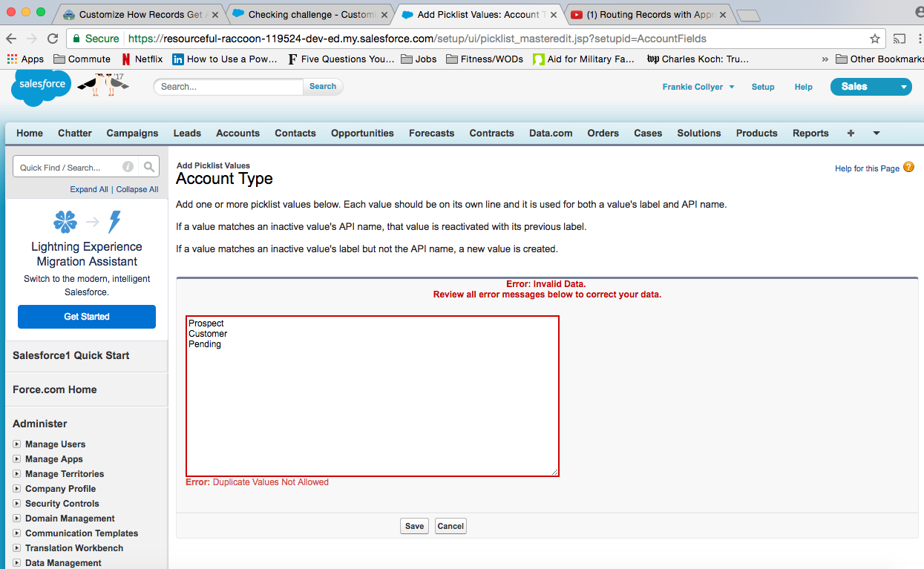Open the Aid for Military Fa bookmark
The height and width of the screenshot is (569, 924).
click(584, 59)
